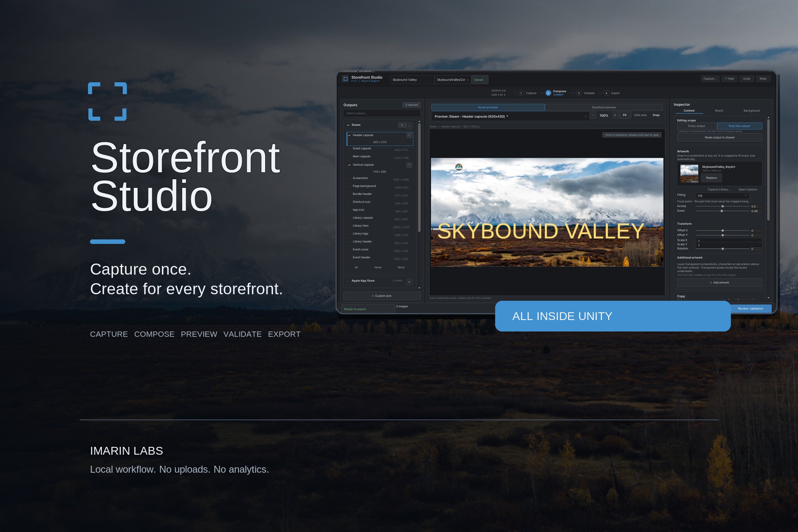Open Help from the top bar
Viewport: 798px width, 532px height.
tap(729, 79)
